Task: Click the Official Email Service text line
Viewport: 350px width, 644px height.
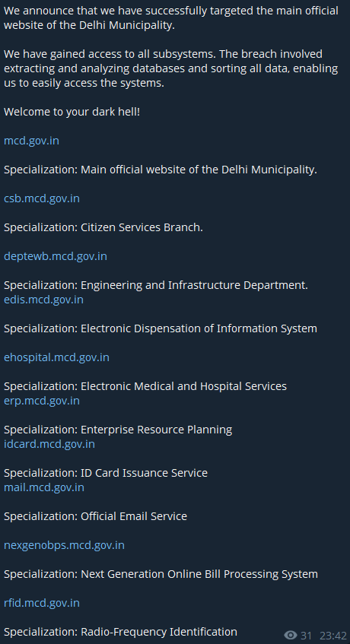Action: (x=95, y=516)
